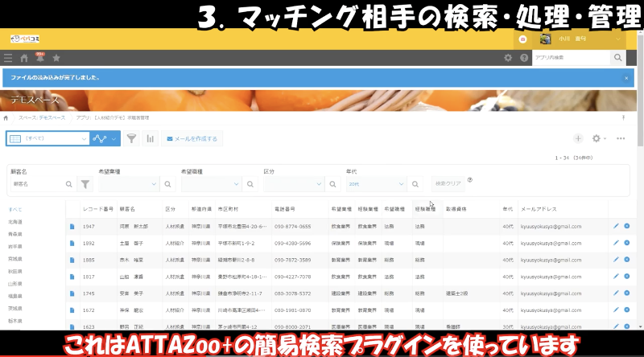This screenshot has height=357, width=644.
Task: Open the app settings gear dropdown
Action: pyautogui.click(x=599, y=138)
